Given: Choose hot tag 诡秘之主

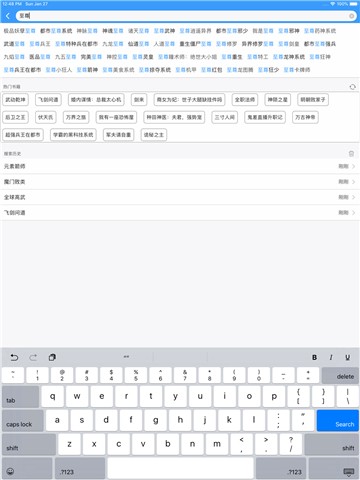Looking at the screenshot, I should click(154, 135).
